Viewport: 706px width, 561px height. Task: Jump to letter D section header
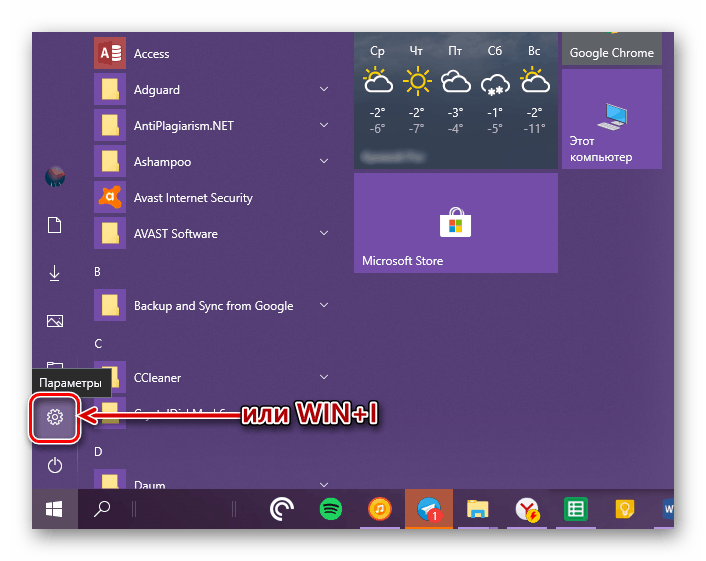(98, 452)
